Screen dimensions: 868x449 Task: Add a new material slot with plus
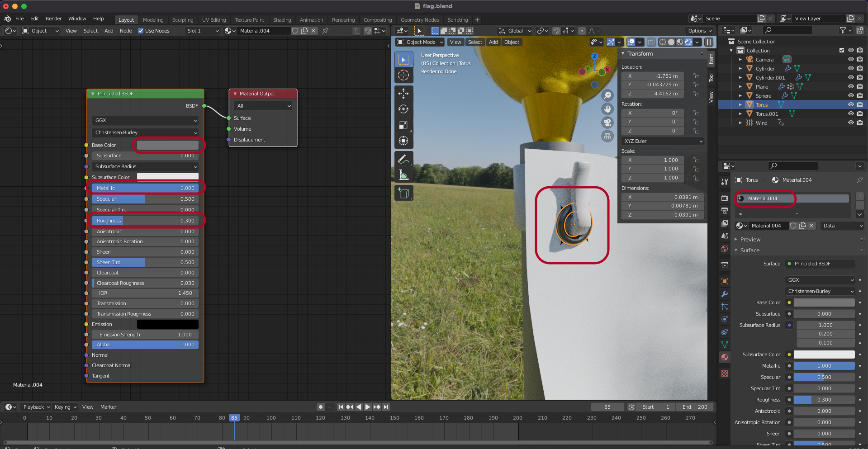860,196
